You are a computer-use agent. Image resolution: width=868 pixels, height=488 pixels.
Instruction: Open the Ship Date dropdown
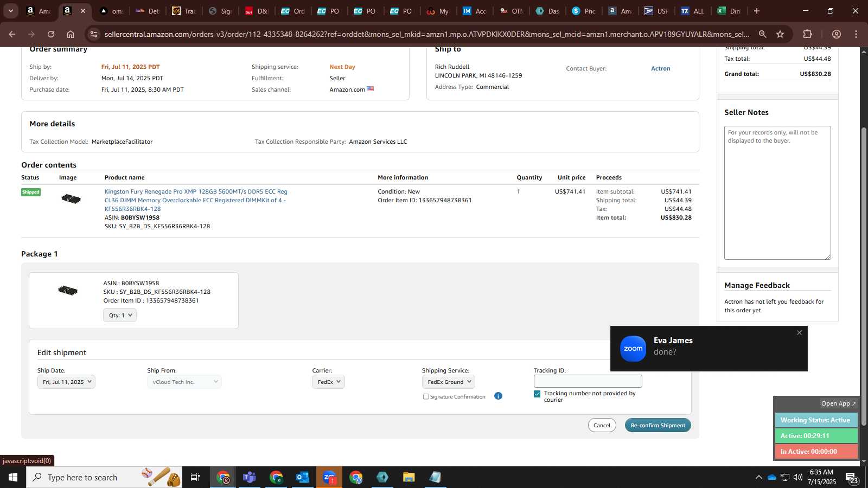pyautogui.click(x=66, y=382)
